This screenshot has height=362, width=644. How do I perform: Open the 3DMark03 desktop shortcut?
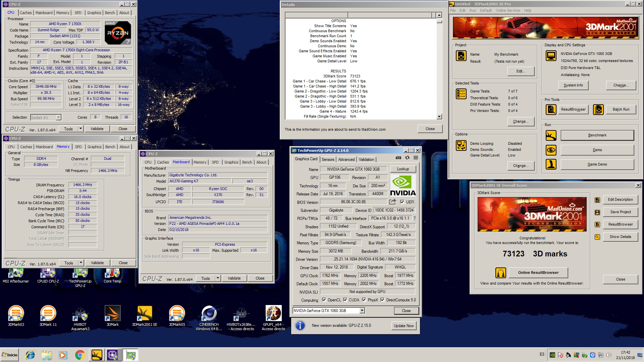point(16,316)
